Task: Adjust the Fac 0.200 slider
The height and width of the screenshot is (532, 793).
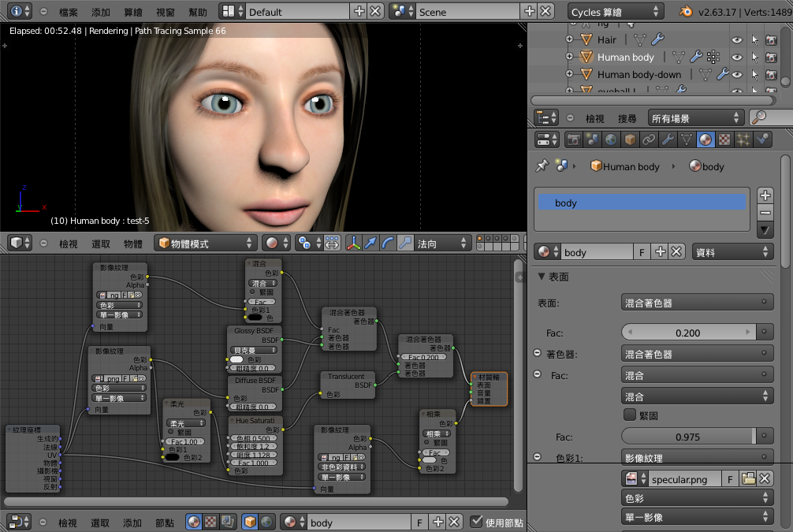Action: pyautogui.click(x=688, y=333)
